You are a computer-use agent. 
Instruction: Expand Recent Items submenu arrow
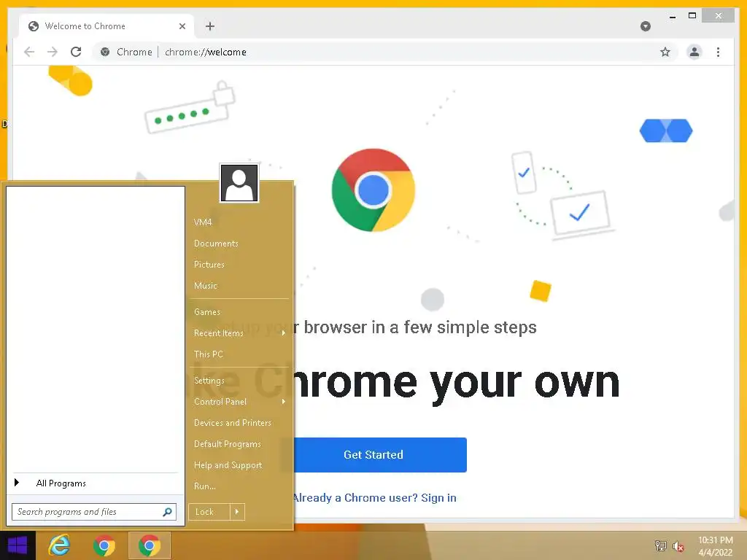pos(284,332)
